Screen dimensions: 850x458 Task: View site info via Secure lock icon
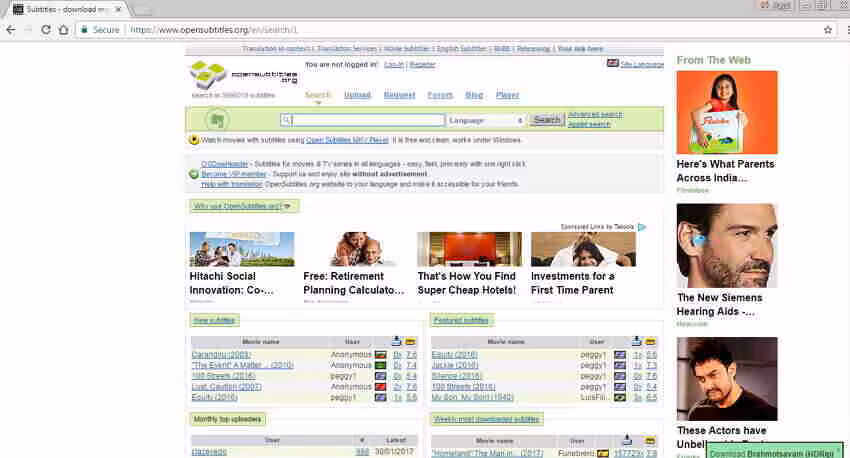(85, 30)
